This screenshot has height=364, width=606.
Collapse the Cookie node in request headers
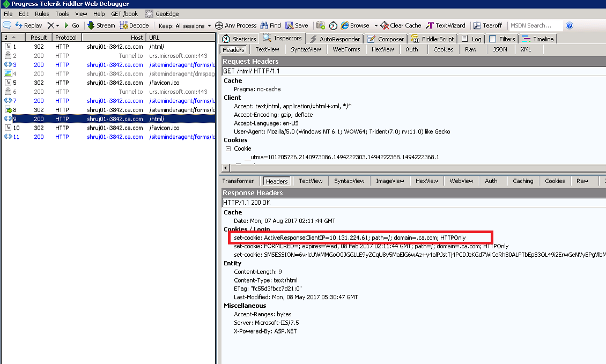tap(228, 149)
